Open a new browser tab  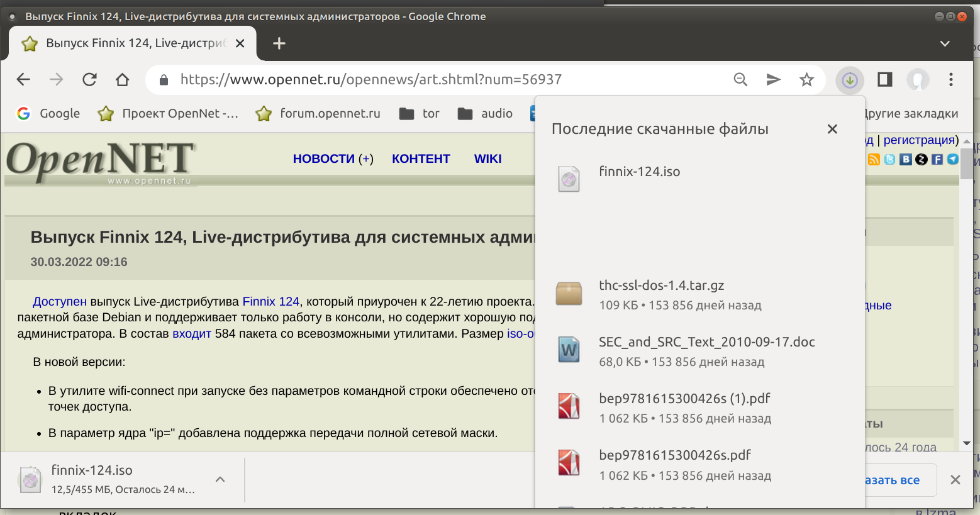pos(279,43)
